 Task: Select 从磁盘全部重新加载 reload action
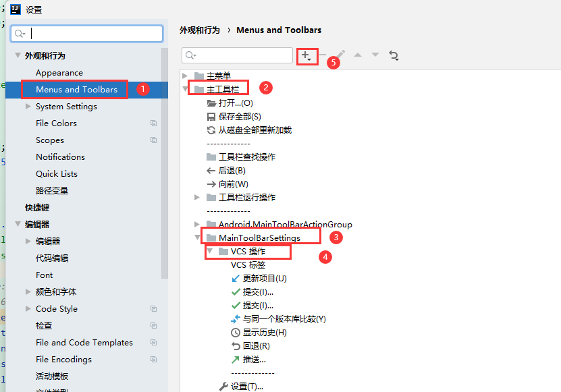255,130
